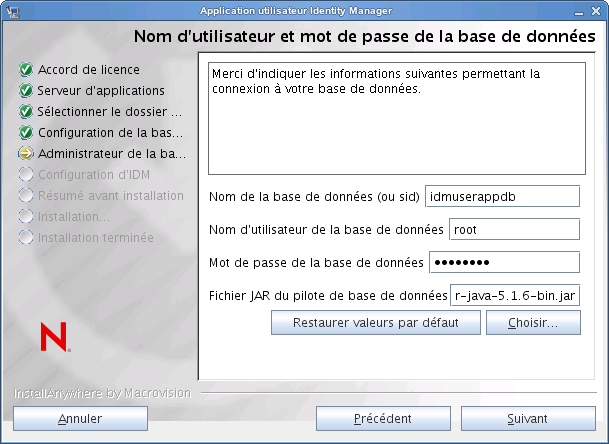The image size is (609, 444).
Task: Click yellow arrow icon beside Administrateur de la ba...
Action: (26, 153)
